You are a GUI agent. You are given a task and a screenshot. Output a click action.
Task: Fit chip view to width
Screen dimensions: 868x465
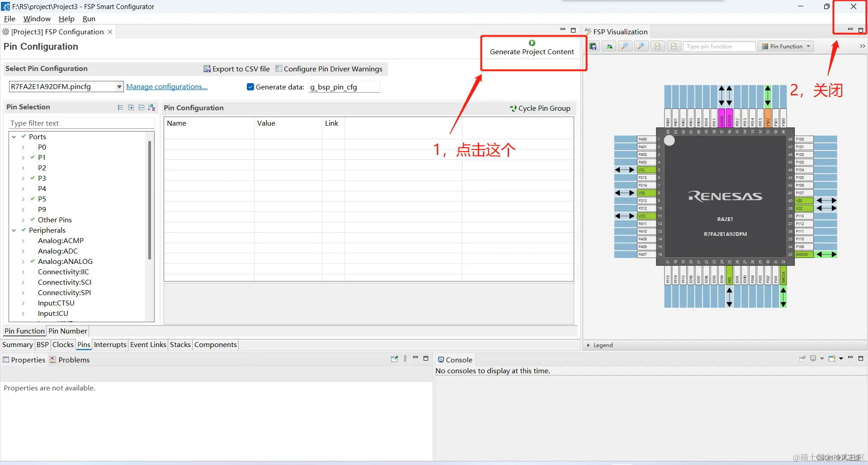674,47
